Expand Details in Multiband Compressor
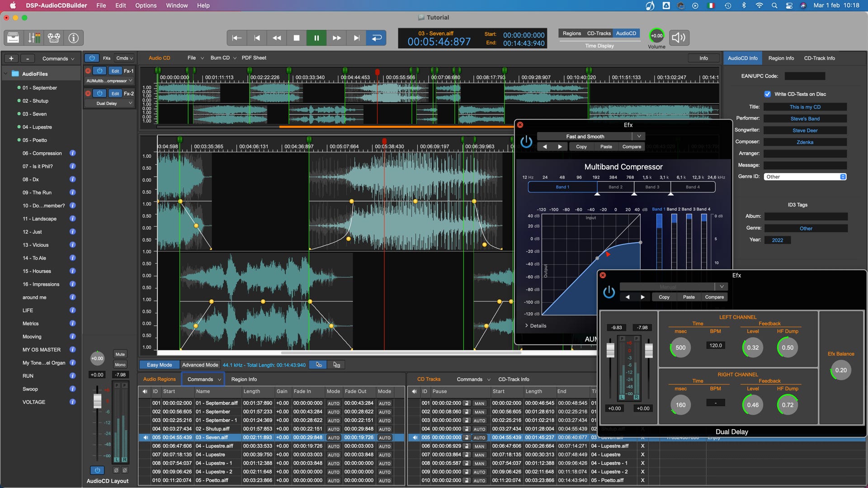 click(535, 326)
